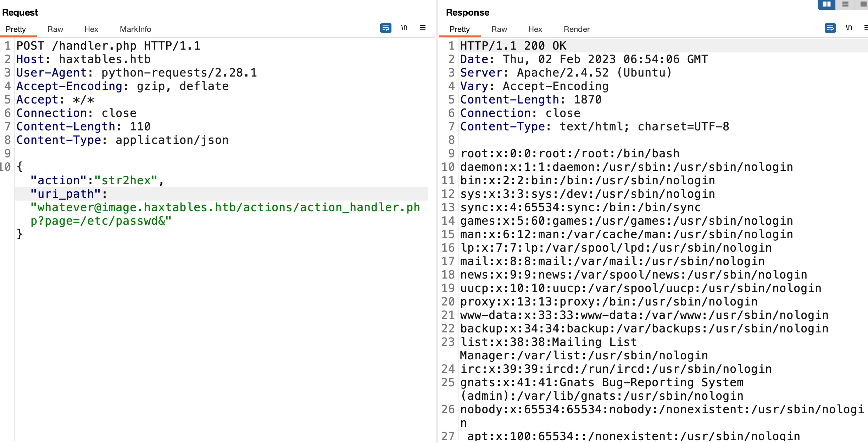The height and width of the screenshot is (443, 868).
Task: Select side-by-side split layout icon
Action: 827,4
